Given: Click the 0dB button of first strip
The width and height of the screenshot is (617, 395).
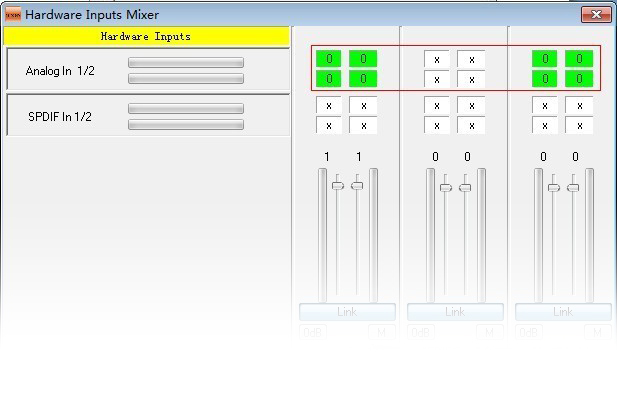Looking at the screenshot, I should coord(313,333).
